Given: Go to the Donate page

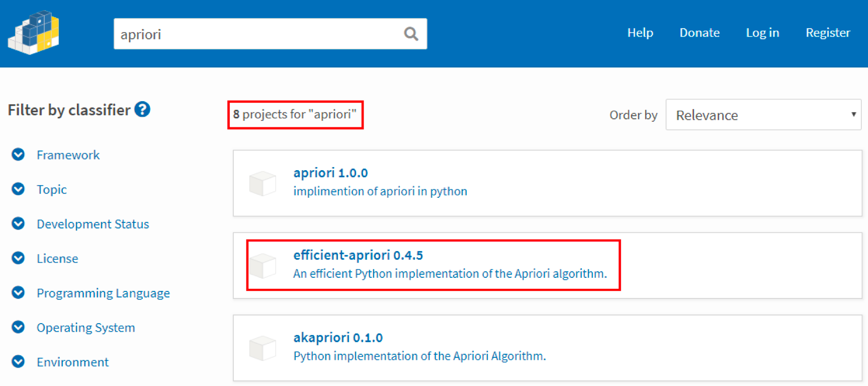Looking at the screenshot, I should tap(699, 33).
